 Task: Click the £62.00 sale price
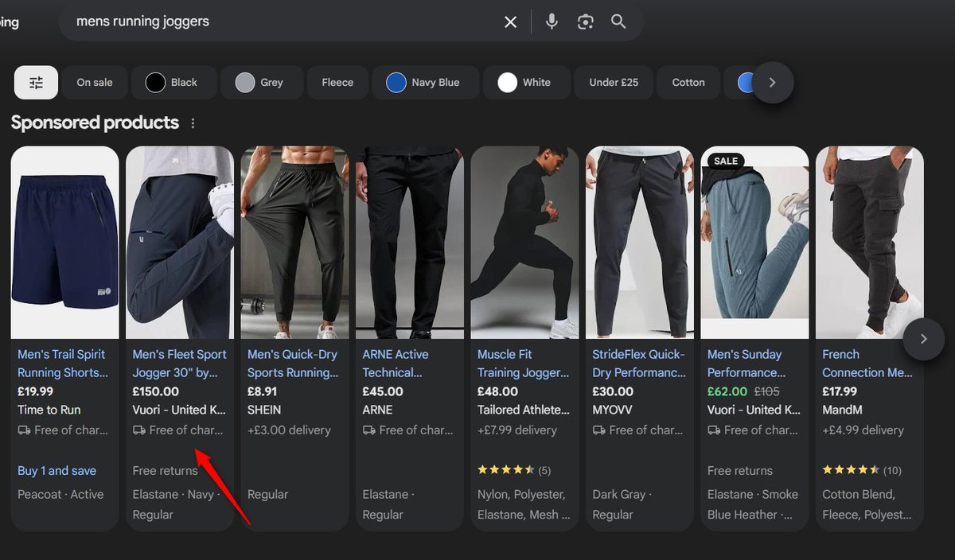[727, 391]
